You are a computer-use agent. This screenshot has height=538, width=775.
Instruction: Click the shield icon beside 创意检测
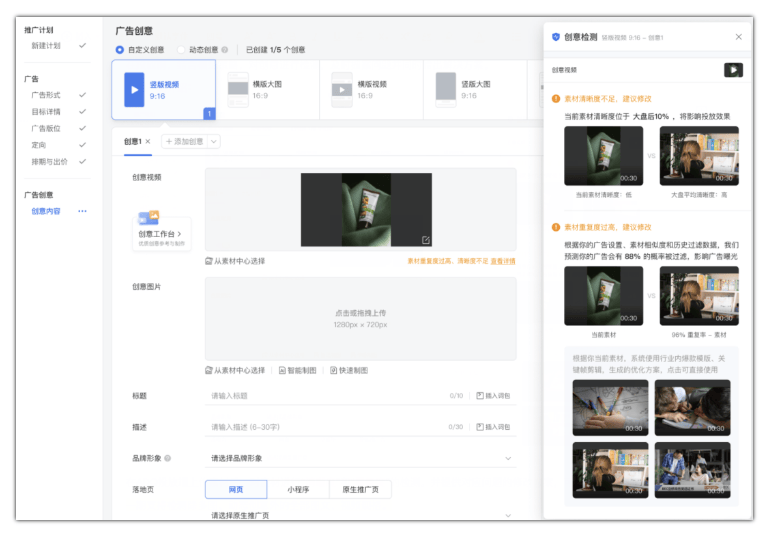[556, 37]
